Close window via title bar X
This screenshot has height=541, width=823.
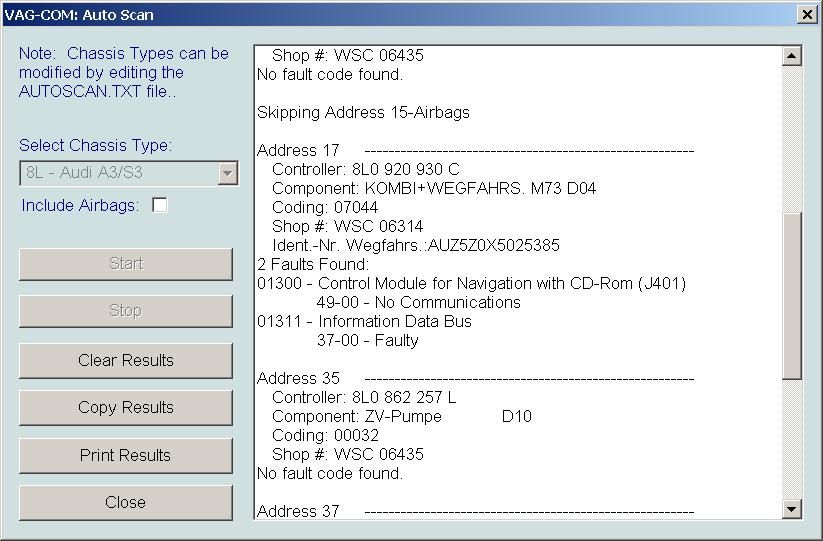807,14
